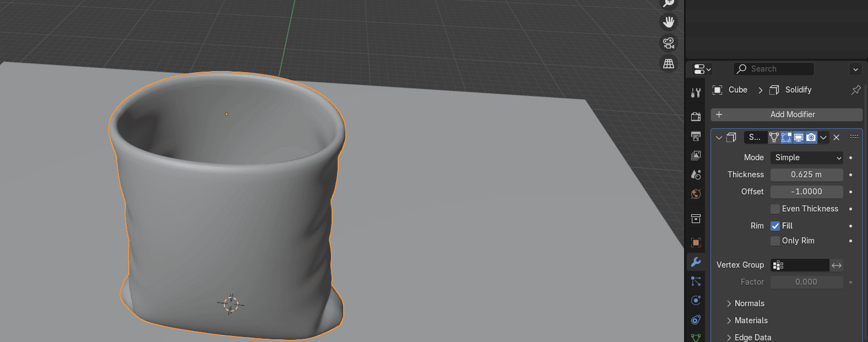The height and width of the screenshot is (342, 868).
Task: Enable the Only Rim checkbox
Action: click(x=775, y=241)
